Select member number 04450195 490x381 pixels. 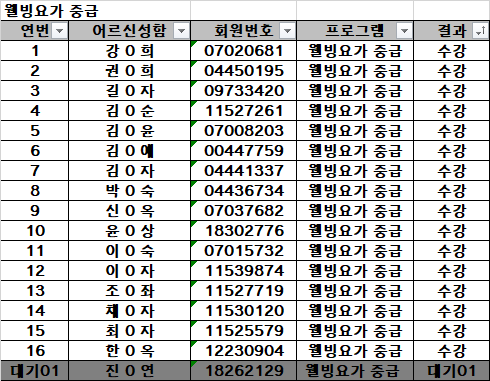pyautogui.click(x=244, y=71)
